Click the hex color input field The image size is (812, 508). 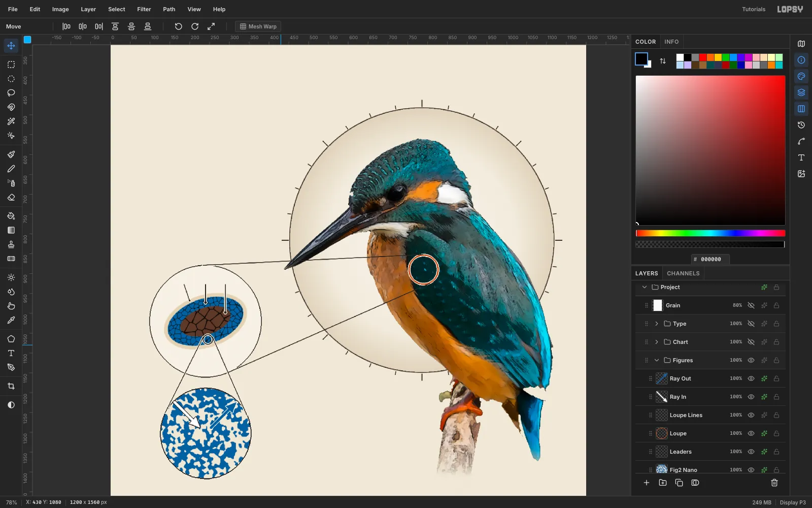pos(710,259)
